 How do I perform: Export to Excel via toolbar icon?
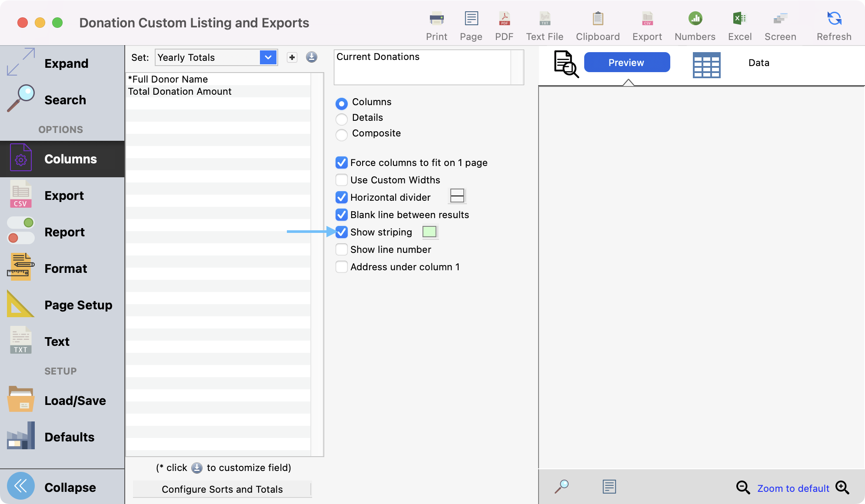click(x=739, y=19)
